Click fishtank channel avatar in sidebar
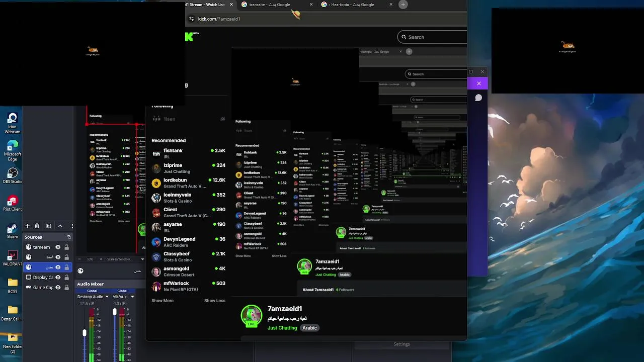This screenshot has height=362, width=644. (156, 153)
